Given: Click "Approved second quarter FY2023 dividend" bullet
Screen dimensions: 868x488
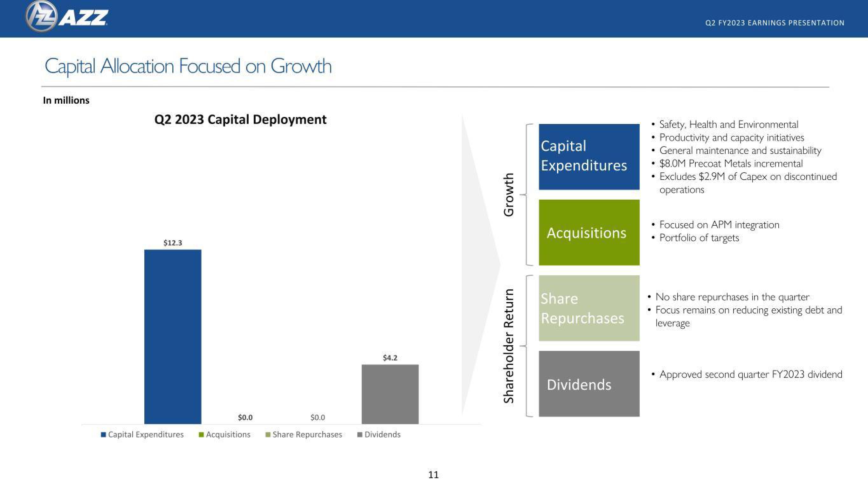Looking at the screenshot, I should 751,374.
